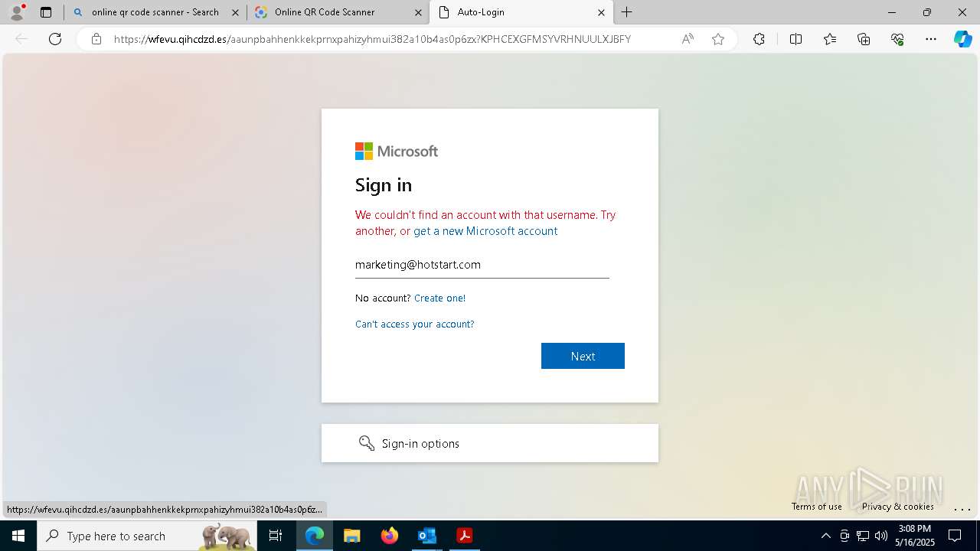Open Terms of use link
Screen dimensions: 980x551
[x=817, y=507]
